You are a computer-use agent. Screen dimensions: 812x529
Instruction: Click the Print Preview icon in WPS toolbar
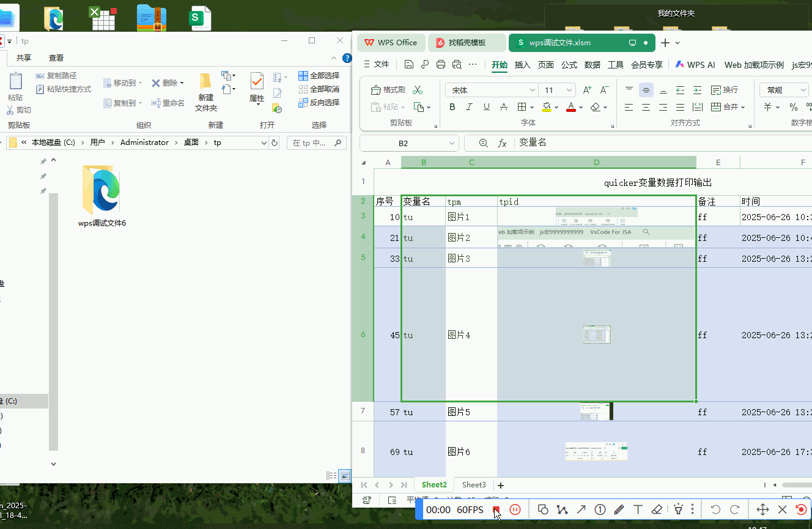click(x=457, y=64)
